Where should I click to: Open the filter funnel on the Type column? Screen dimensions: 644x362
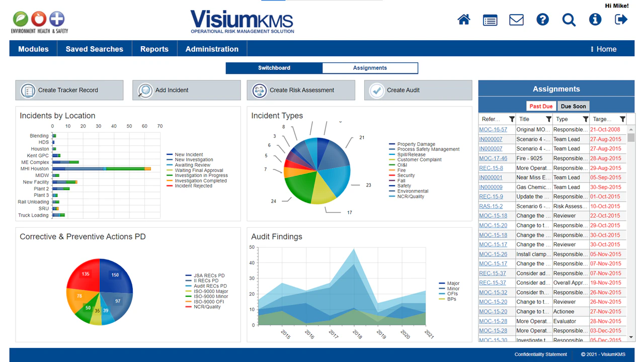[586, 119]
